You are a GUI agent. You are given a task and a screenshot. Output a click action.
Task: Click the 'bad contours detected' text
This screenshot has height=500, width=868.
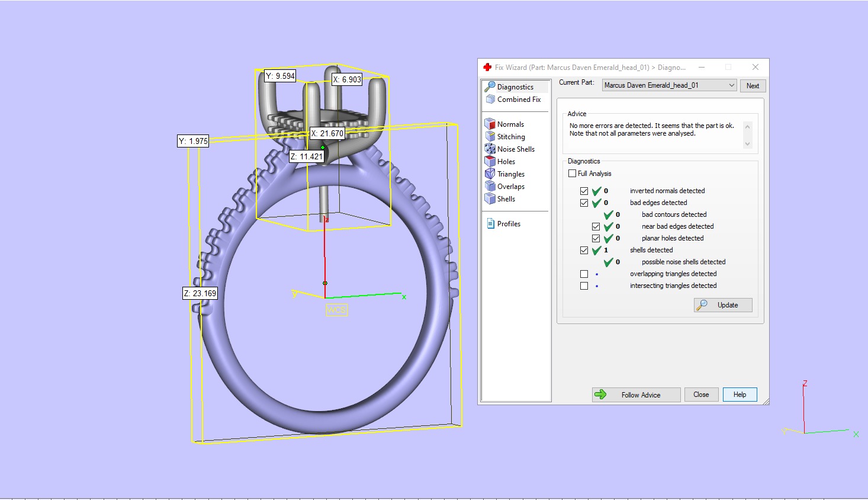pyautogui.click(x=674, y=214)
